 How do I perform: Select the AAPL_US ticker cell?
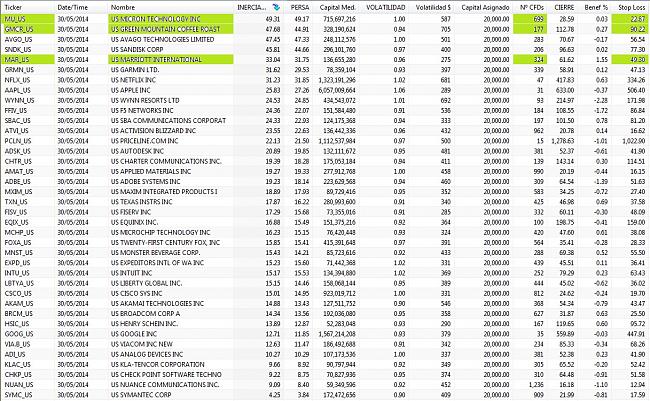(x=17, y=90)
